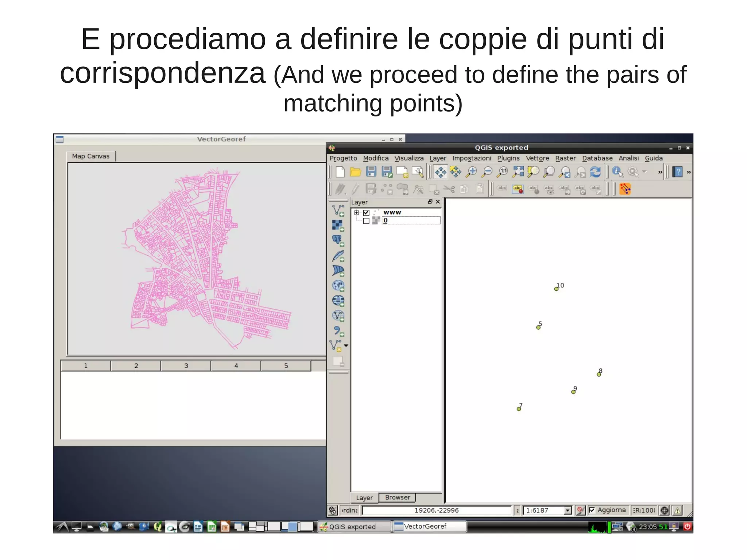Click column header 1 in VectorGeoref table
747x560 pixels.
tap(86, 366)
